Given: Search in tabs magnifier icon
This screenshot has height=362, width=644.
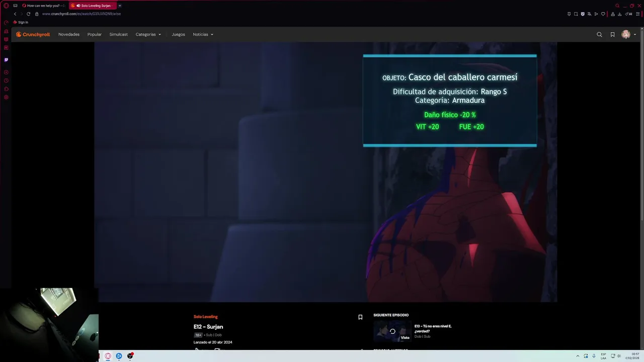Looking at the screenshot, I should (617, 6).
